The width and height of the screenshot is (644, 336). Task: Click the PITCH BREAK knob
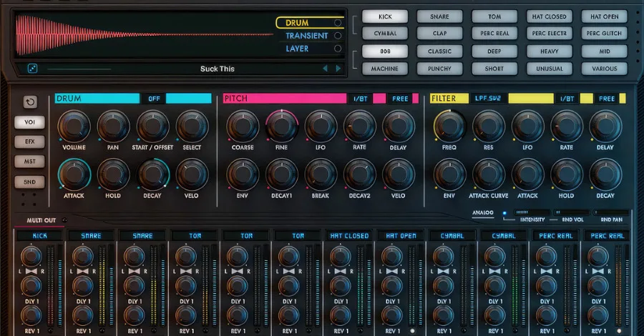coord(321,174)
